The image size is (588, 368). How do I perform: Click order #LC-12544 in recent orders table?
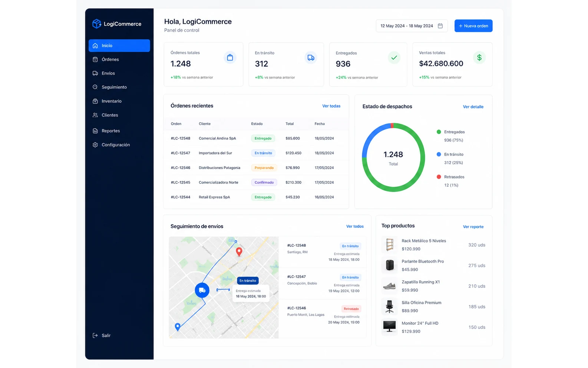181,197
